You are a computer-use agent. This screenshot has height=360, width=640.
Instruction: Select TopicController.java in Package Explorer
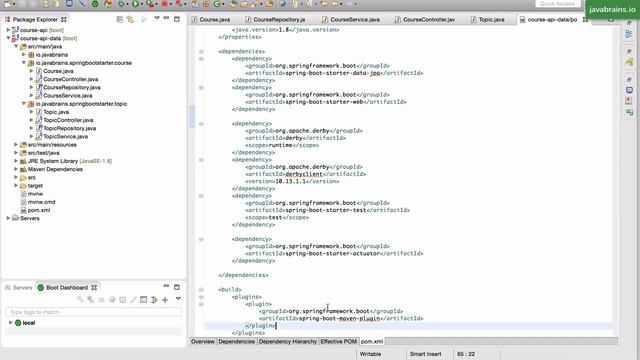point(68,120)
